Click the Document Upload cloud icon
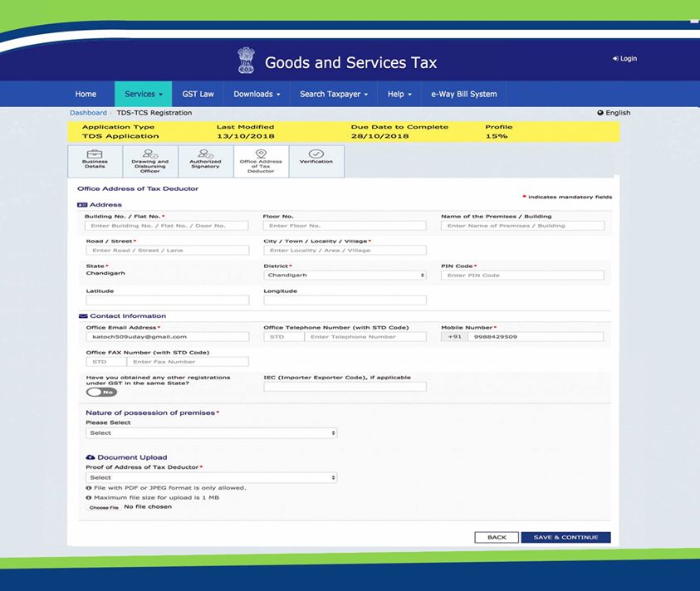The image size is (700, 591). click(91, 457)
